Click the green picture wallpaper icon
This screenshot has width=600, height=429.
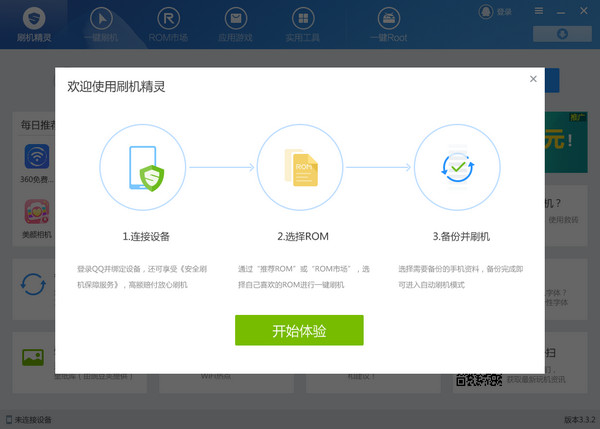(x=33, y=357)
